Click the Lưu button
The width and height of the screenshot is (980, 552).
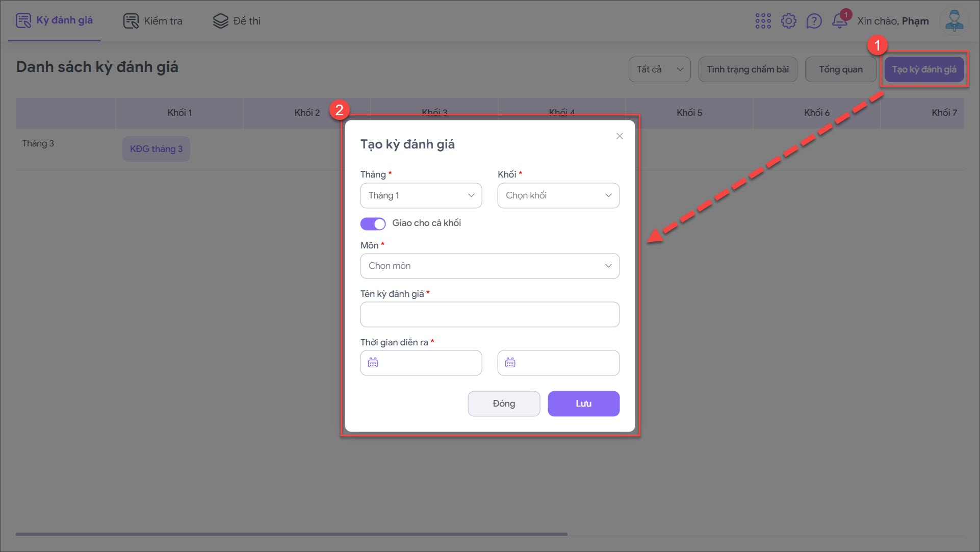583,404
